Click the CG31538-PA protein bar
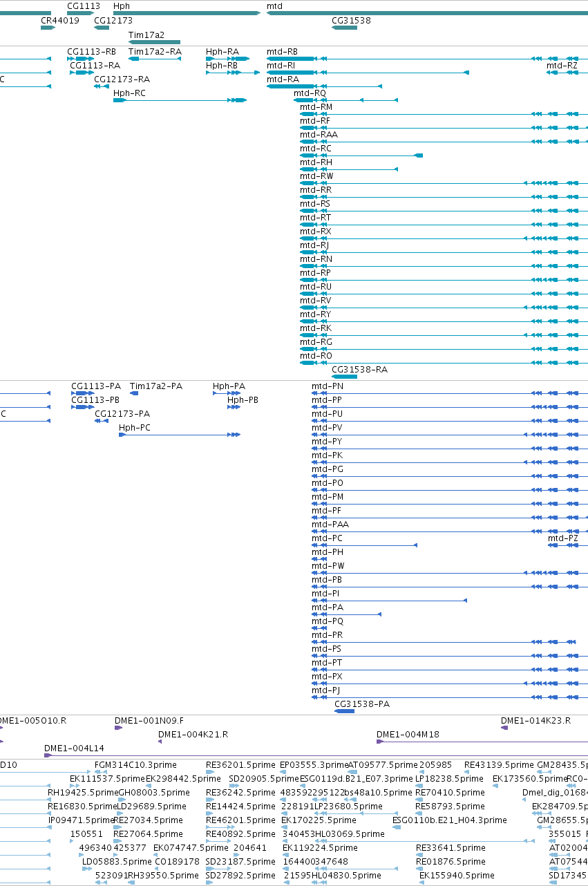 344,711
